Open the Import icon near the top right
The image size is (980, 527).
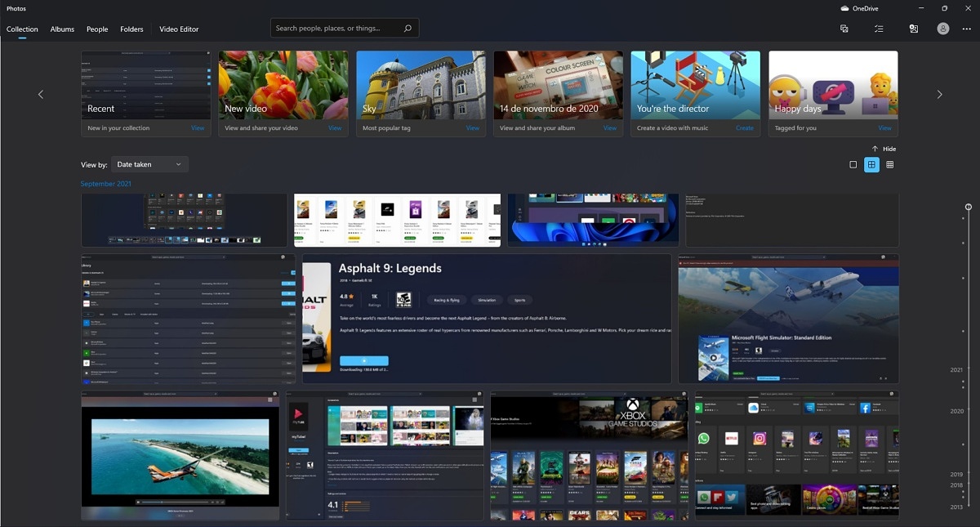[914, 29]
